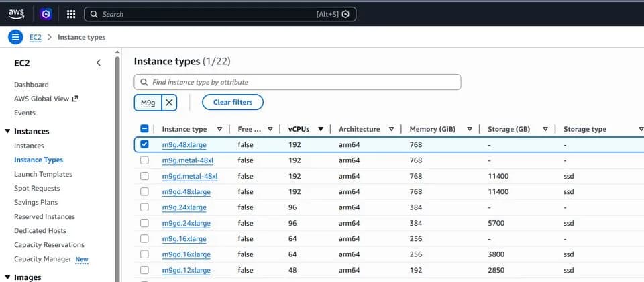Open AWS Global View in the sidebar
644x282 pixels.
point(42,99)
